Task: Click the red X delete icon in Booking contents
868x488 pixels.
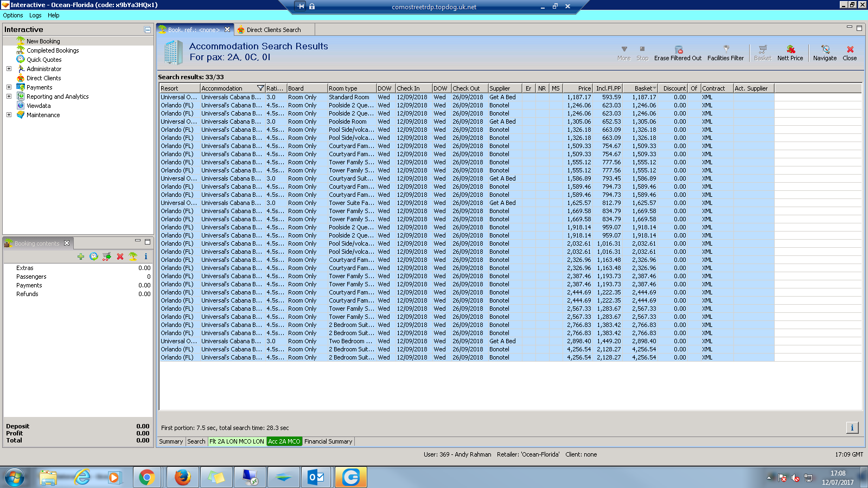Action: click(120, 256)
